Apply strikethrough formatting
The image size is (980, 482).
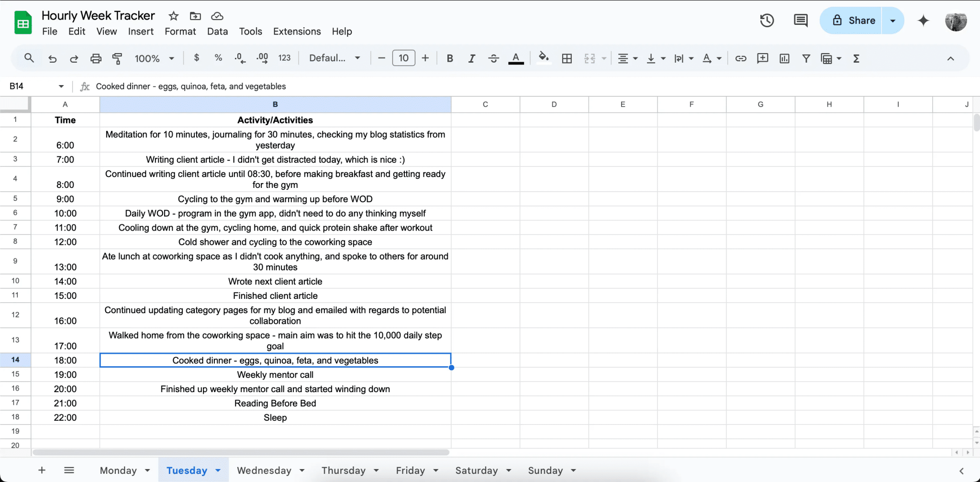coord(493,58)
